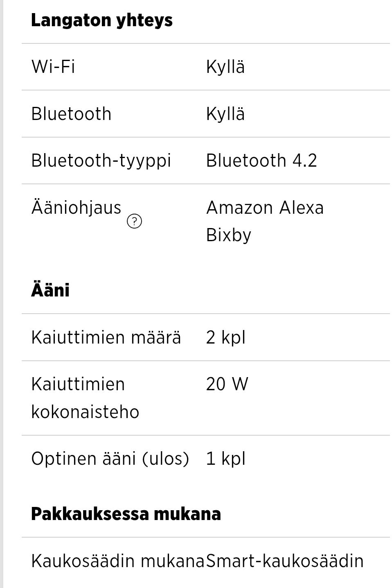This screenshot has width=392, height=588.
Task: Select the Wi-Fi row label
Action: pyautogui.click(x=53, y=67)
